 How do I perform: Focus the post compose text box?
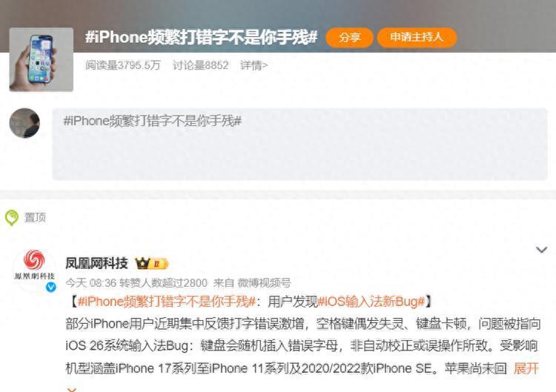[x=299, y=144]
